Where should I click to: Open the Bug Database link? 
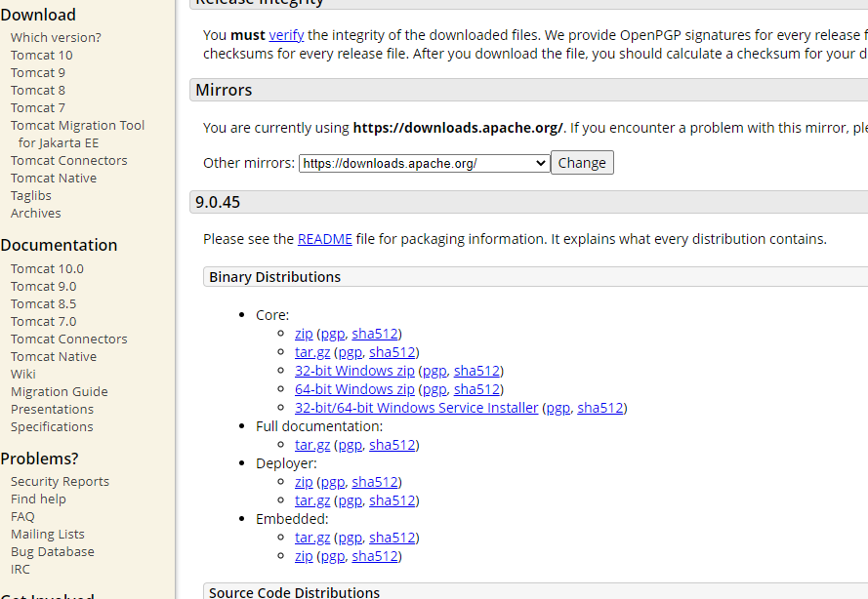click(53, 552)
